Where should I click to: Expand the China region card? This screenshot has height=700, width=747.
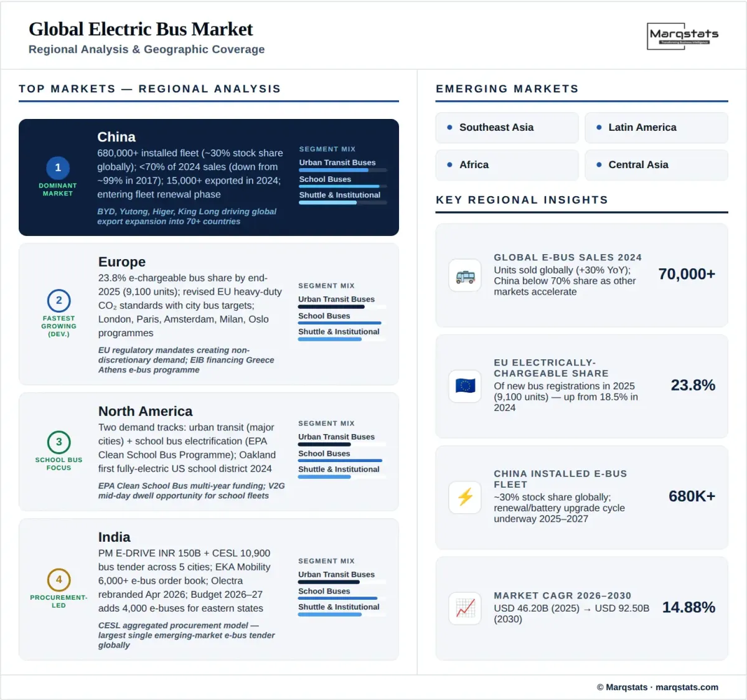pyautogui.click(x=209, y=177)
